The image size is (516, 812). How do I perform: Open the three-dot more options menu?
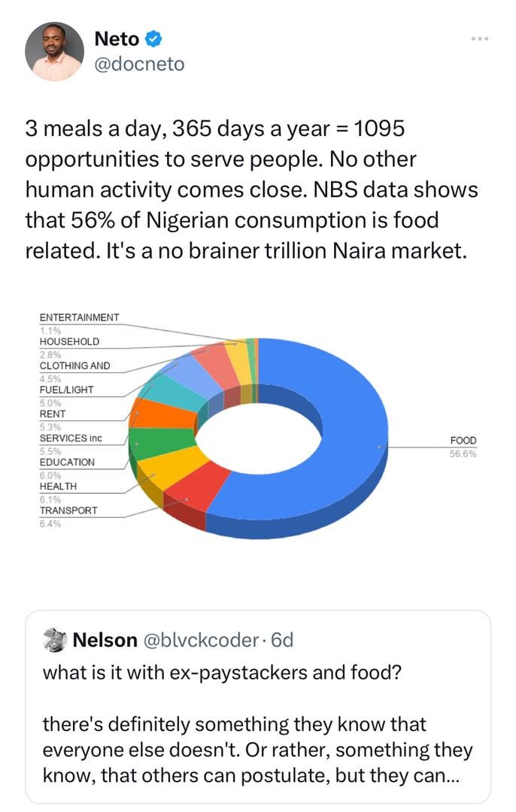(x=480, y=39)
